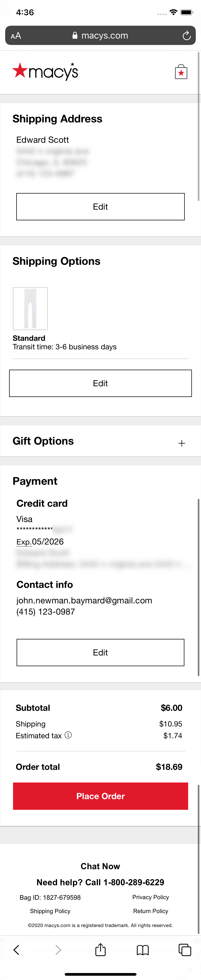Tap the back navigation arrow

17,949
